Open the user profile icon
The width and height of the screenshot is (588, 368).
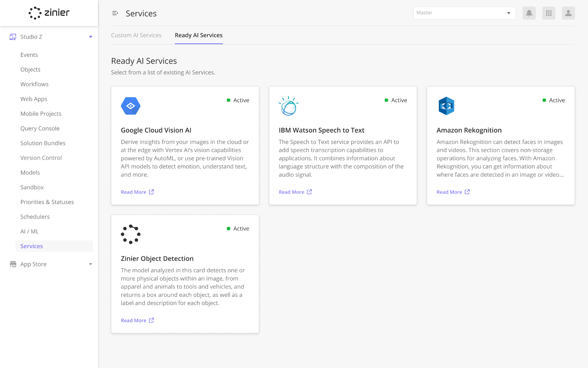click(568, 13)
